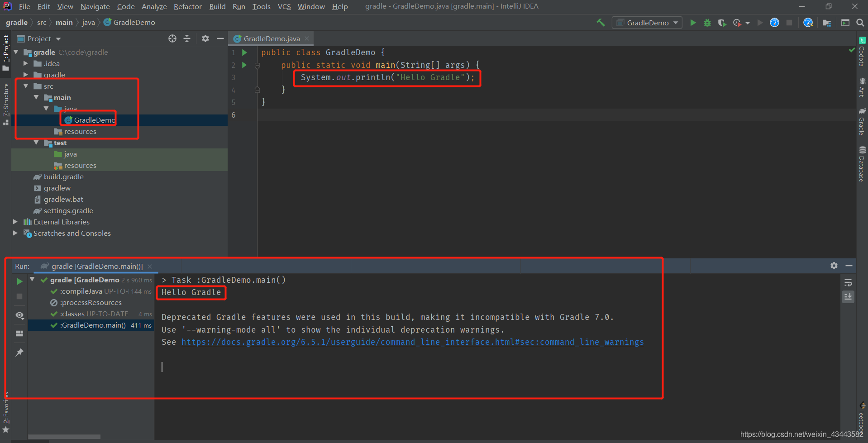Open Project Structure icon in toolbar
The width and height of the screenshot is (868, 443).
827,23
